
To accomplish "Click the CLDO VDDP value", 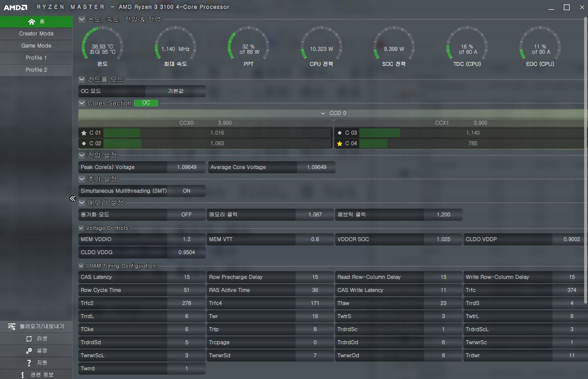I will 570,239.
